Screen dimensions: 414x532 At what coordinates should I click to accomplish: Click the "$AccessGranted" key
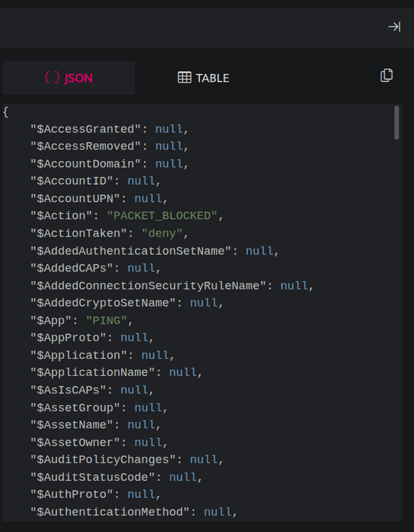[x=86, y=129]
